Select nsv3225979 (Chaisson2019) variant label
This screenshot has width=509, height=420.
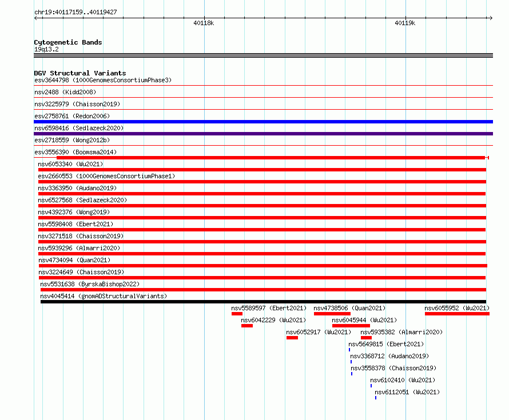click(77, 104)
